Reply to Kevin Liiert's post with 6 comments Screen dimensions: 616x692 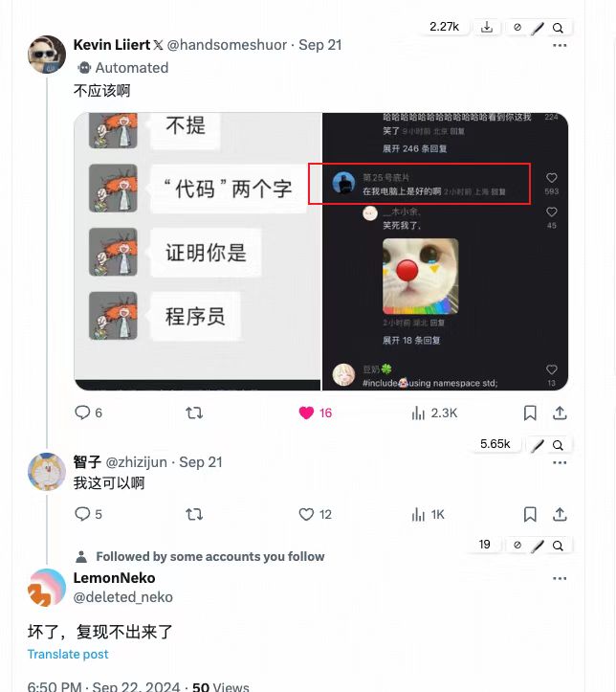tap(88, 413)
